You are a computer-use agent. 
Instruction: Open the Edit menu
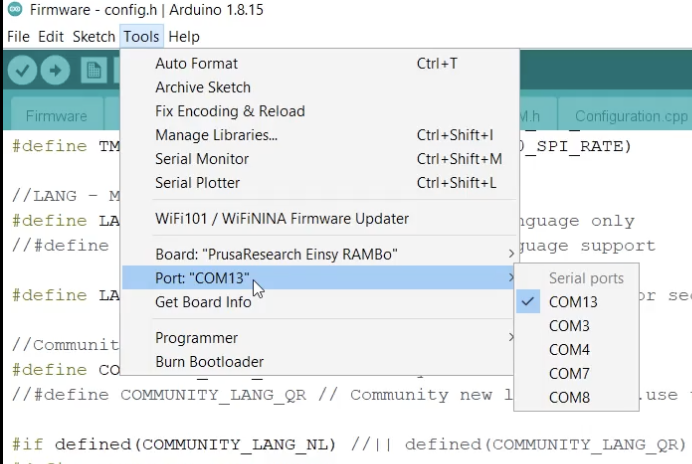click(x=51, y=37)
